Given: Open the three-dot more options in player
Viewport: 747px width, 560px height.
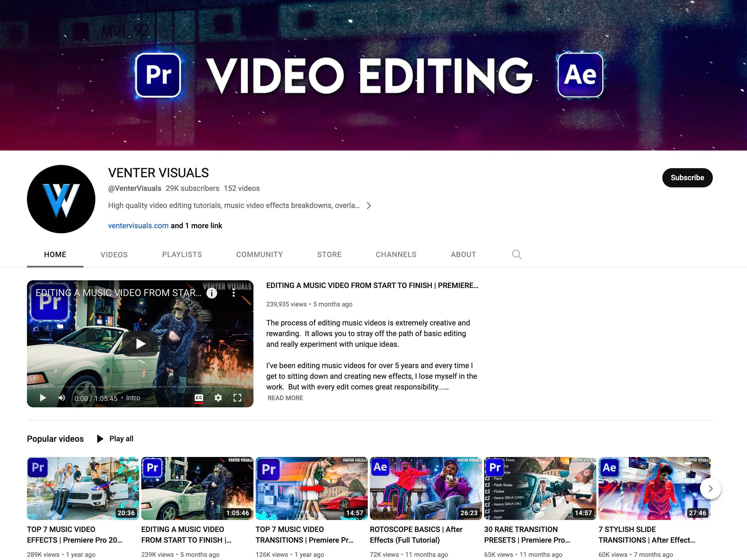Looking at the screenshot, I should click(x=234, y=293).
